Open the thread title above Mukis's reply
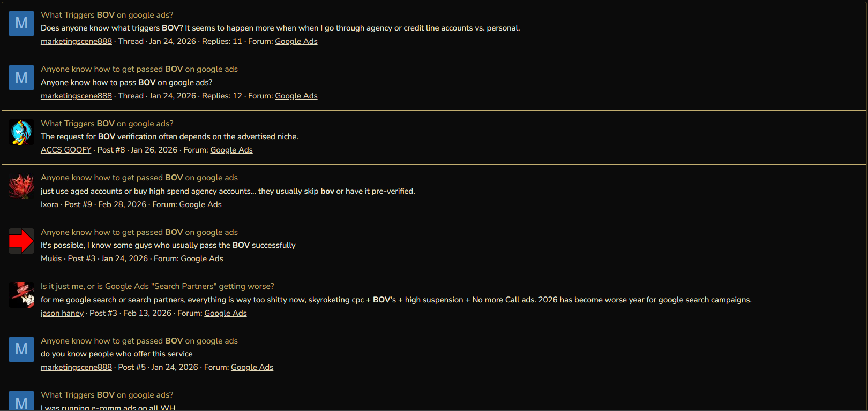Viewport: 868px width, 411px height. [139, 232]
